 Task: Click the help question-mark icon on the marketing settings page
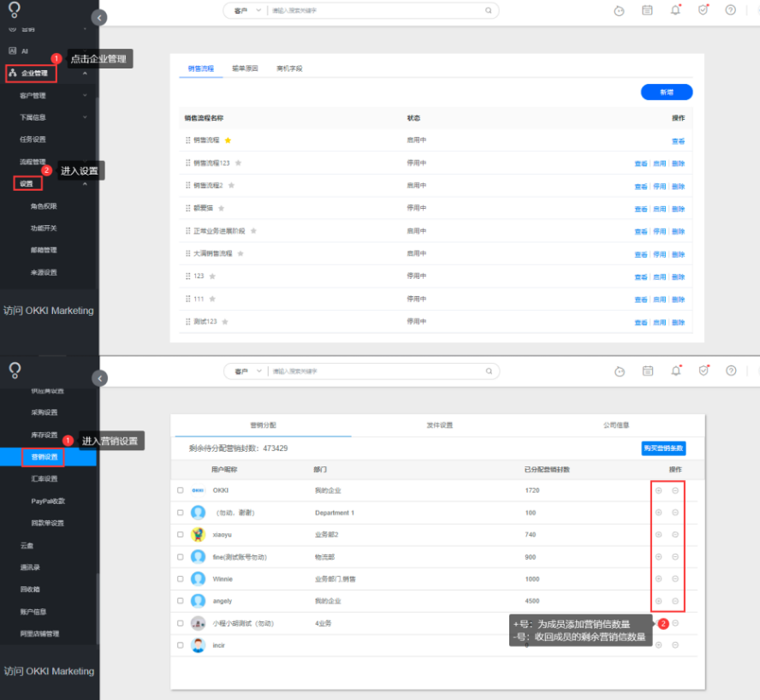tap(731, 371)
